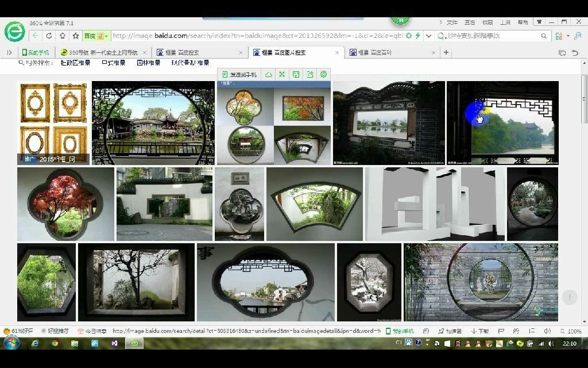Screen dimensions: 588x368
Task: Expand the address bar dropdown arrow
Action: [x=428, y=35]
